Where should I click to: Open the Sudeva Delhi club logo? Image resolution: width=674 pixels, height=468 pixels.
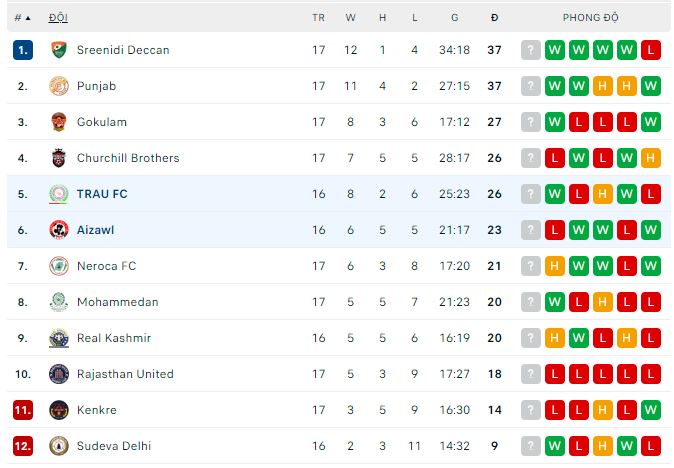[58, 446]
